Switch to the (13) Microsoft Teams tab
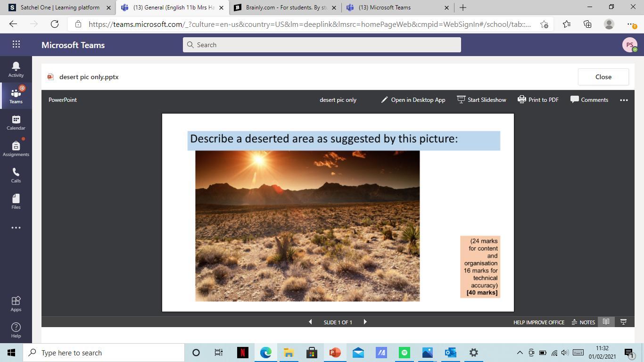644x362 pixels. tap(397, 8)
